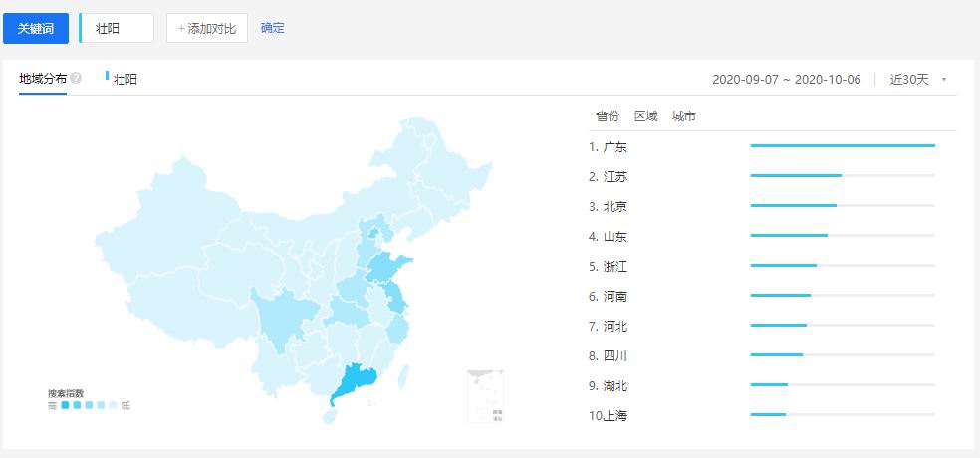
Task: Switch to the 城市 ranking tab
Action: pos(683,116)
